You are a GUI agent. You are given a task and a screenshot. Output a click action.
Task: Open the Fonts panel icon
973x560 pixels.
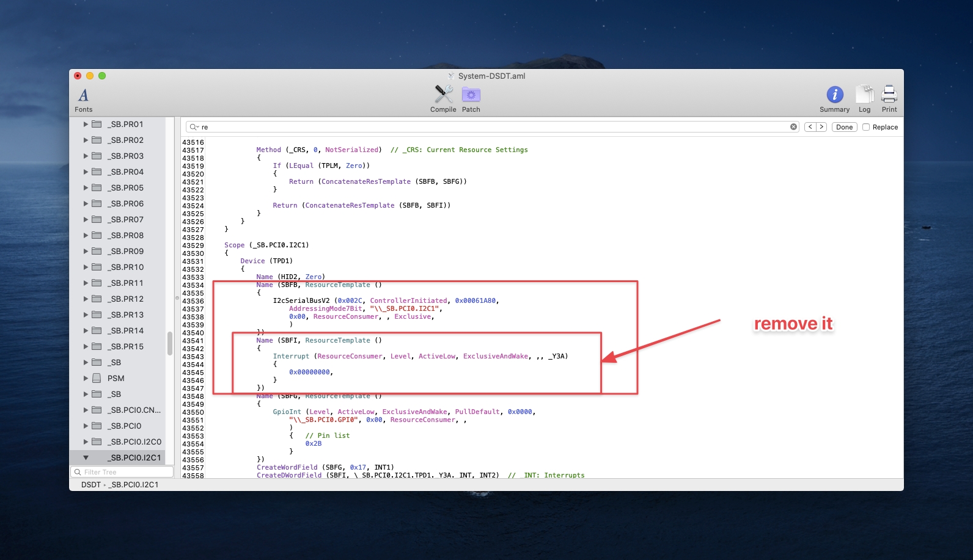pyautogui.click(x=83, y=95)
